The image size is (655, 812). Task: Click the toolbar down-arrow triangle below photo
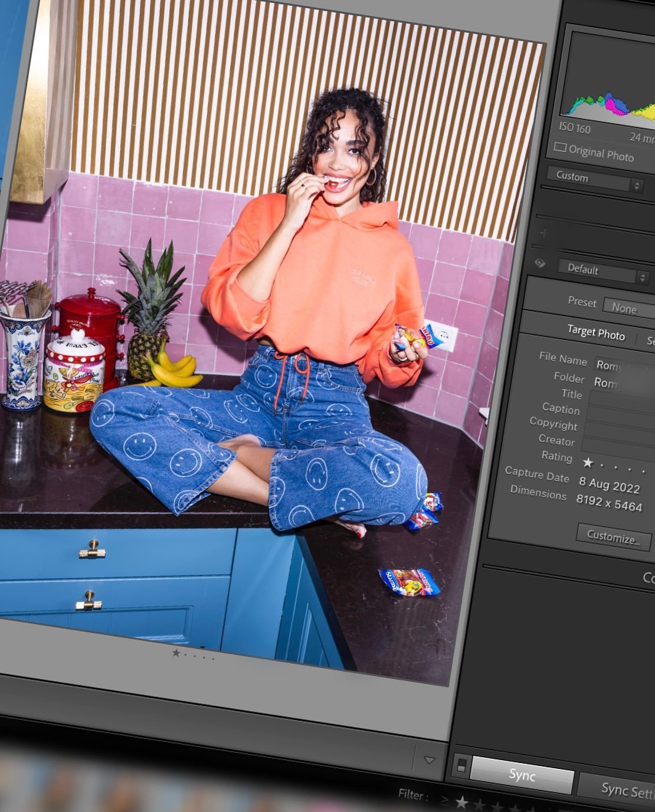[429, 760]
